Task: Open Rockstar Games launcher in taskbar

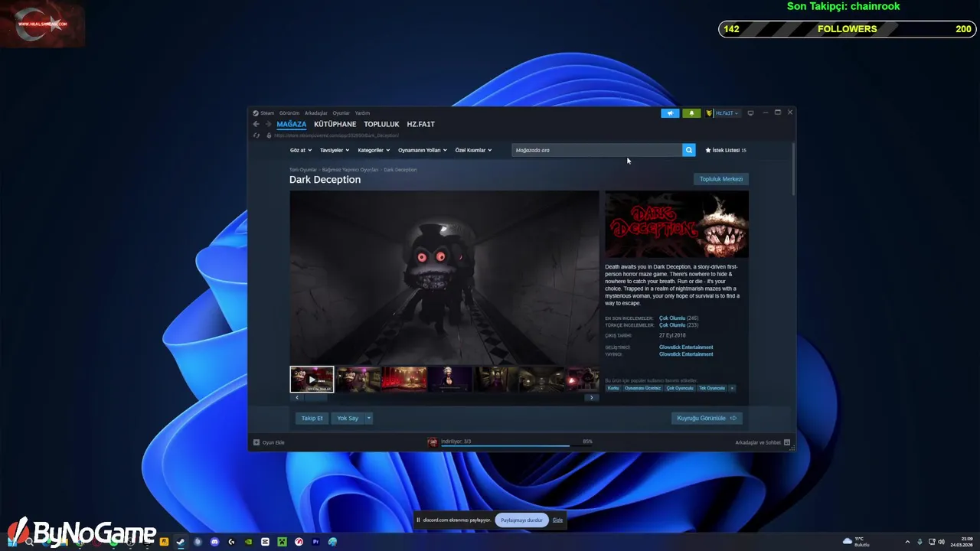Action: (x=164, y=542)
